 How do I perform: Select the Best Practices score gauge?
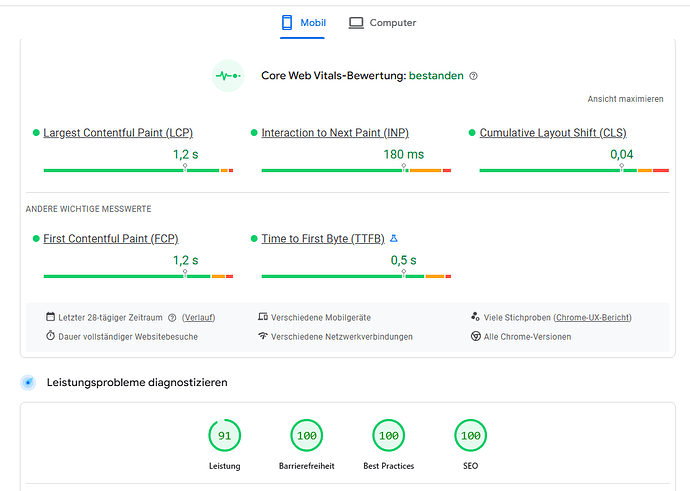[x=388, y=436]
